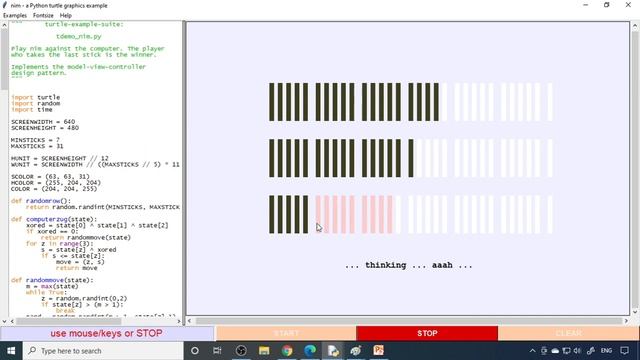Click the '... thinking ... aaah ...' message
Viewport: 640px width, 360px height.
coord(409,265)
